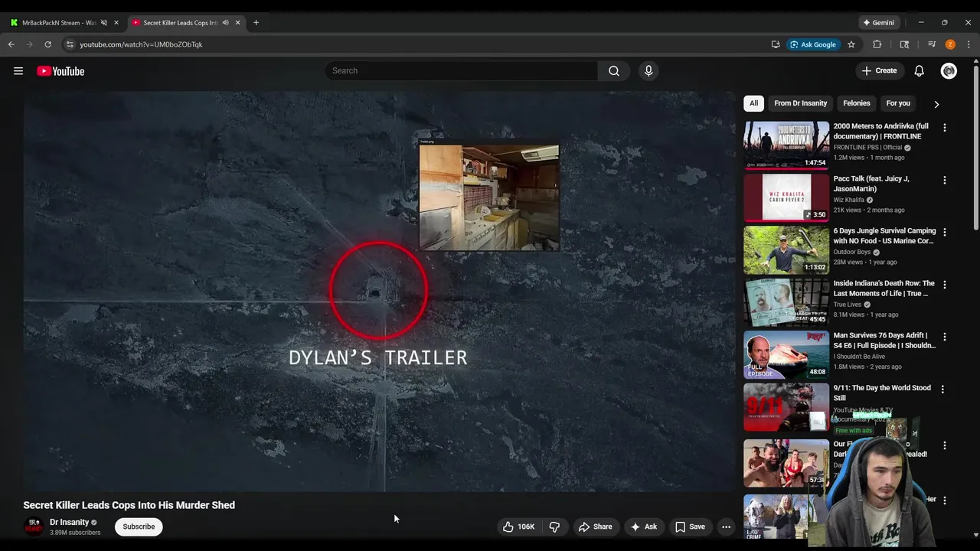The width and height of the screenshot is (980, 551).
Task: Open Chrome three-dot menu
Action: pyautogui.click(x=969, y=44)
